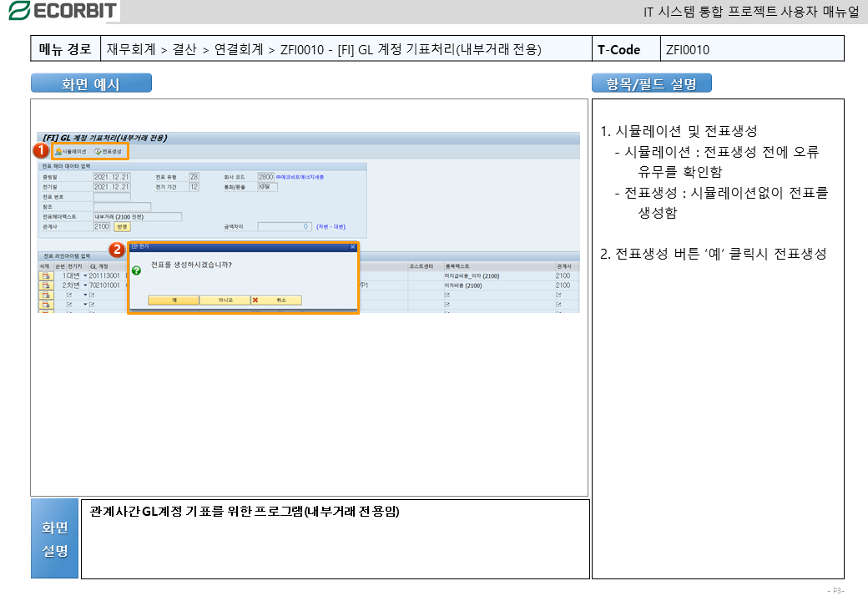This screenshot has width=868, height=601.
Task: Click the 회사 코드 field showing 2800
Action: [265, 177]
